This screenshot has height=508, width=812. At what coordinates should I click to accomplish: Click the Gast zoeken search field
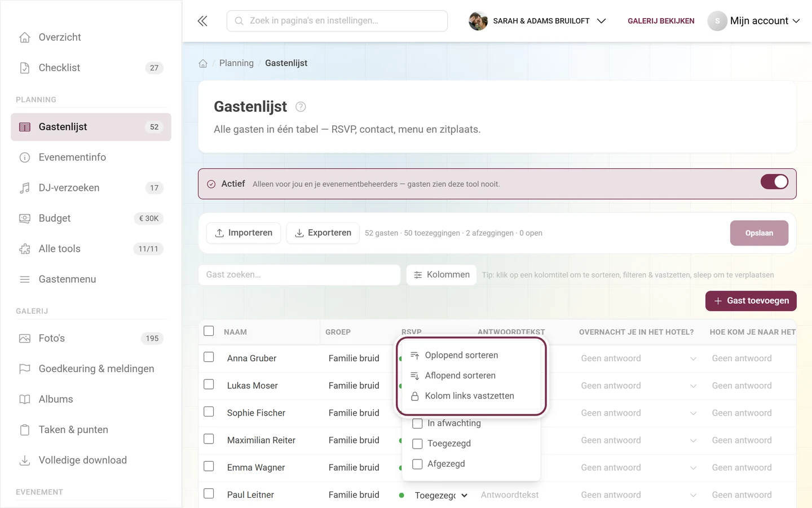[x=299, y=275]
